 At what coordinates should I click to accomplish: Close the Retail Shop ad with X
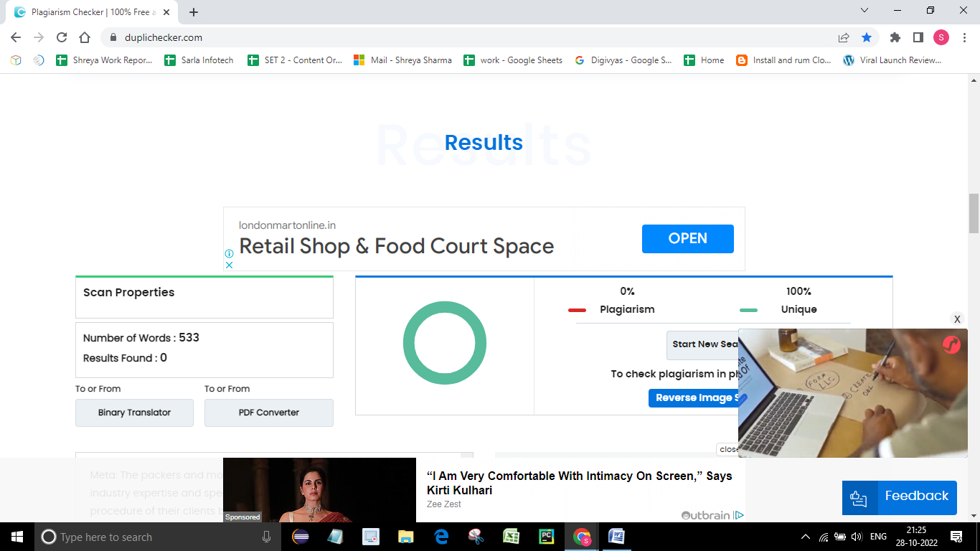point(229,265)
